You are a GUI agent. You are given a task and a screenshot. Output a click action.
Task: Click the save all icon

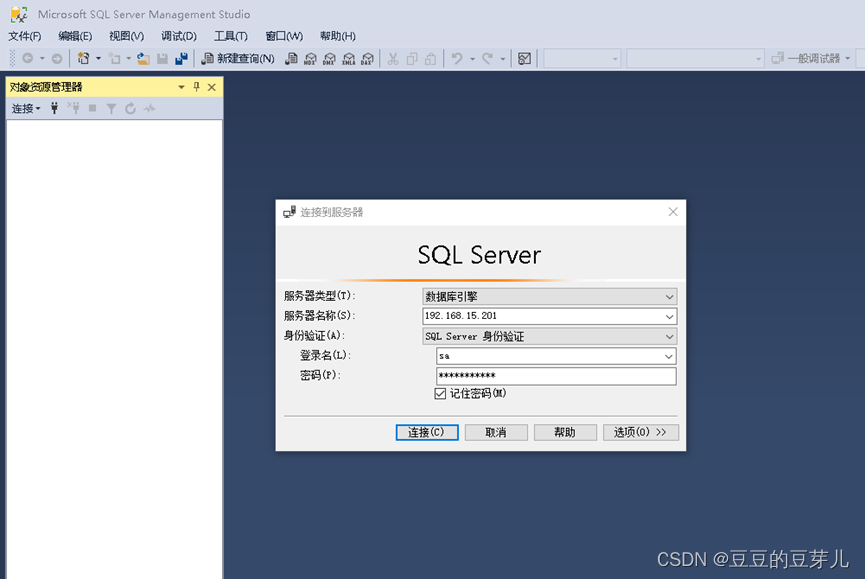coord(181,58)
